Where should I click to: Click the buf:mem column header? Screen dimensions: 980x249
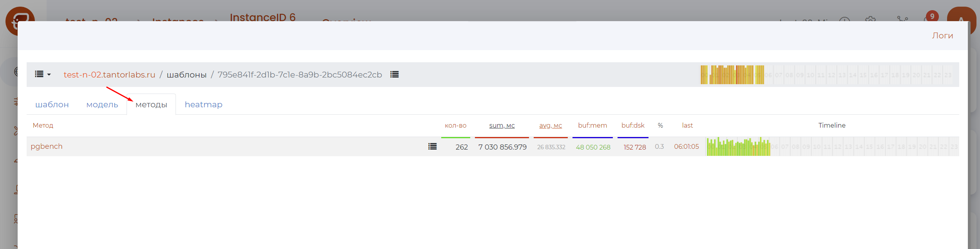(x=592, y=125)
